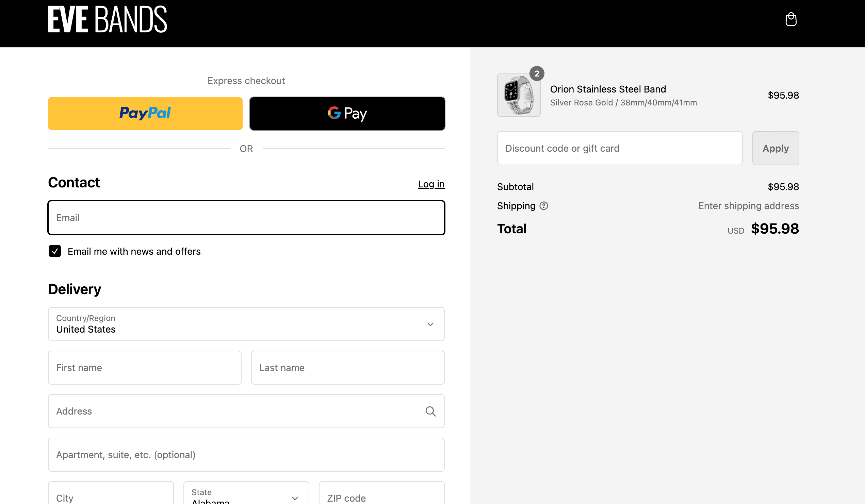Uncheck Email me with news and offers
The image size is (865, 504).
tap(54, 251)
